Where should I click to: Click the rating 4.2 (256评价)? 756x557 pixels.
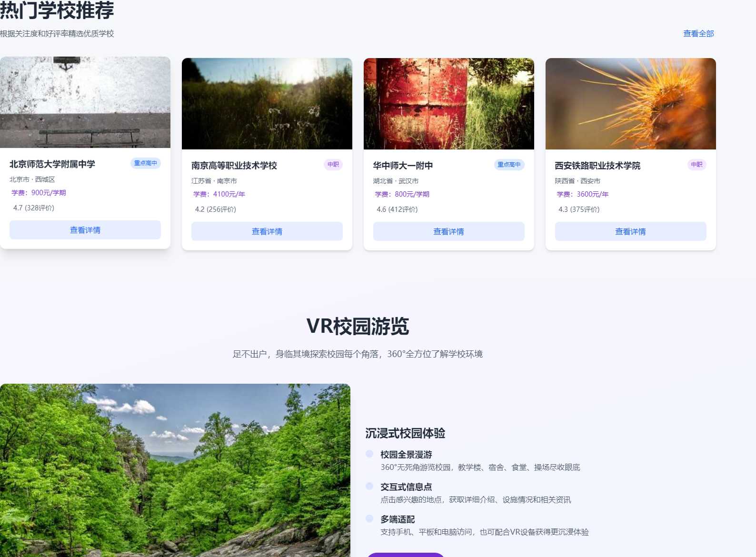(216, 209)
